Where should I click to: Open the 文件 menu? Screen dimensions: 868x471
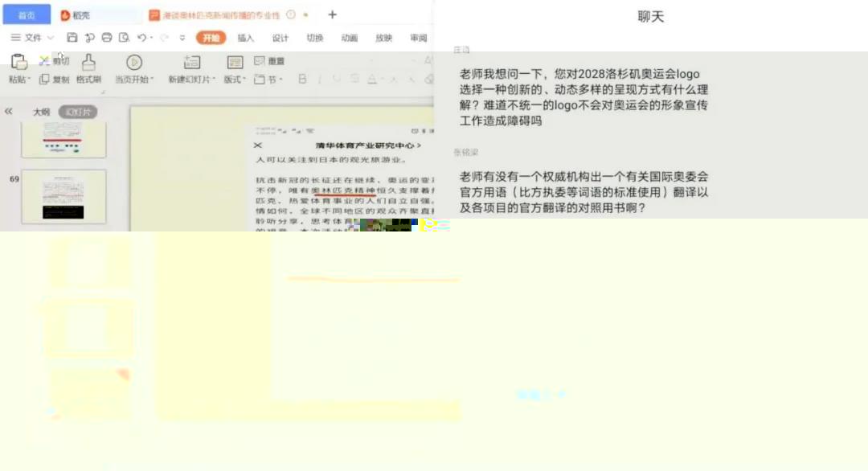(x=32, y=37)
